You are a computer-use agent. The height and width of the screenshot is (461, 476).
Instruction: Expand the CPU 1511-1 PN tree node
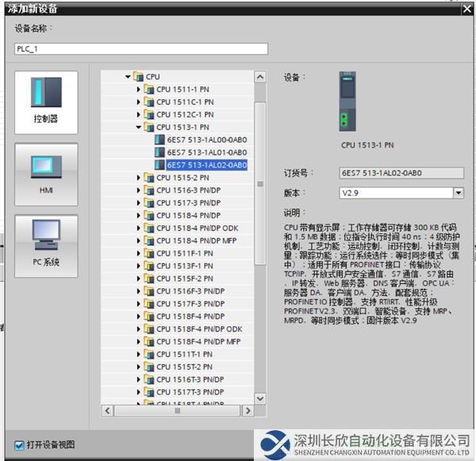(x=138, y=90)
